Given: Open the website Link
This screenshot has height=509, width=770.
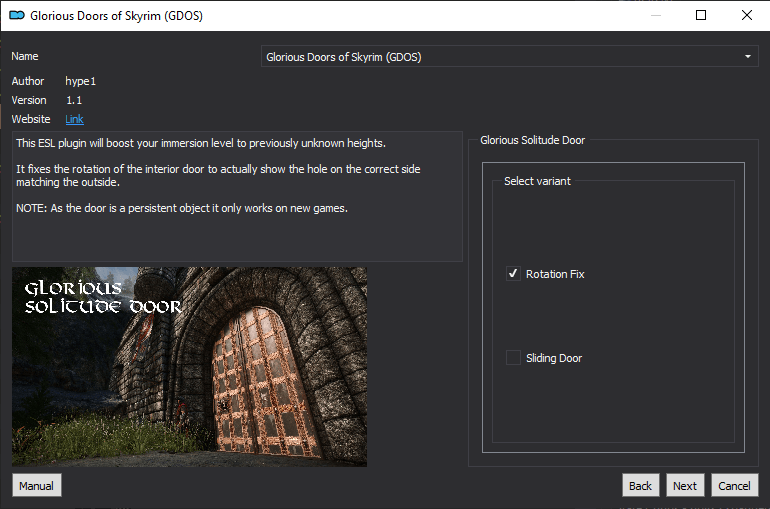Looking at the screenshot, I should pos(74,119).
